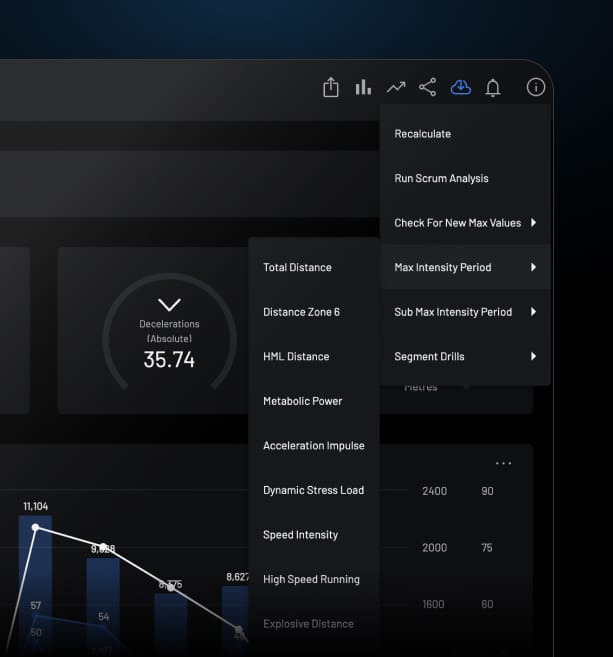Choose Distance Zone 6 in the submenu
613x657 pixels.
click(314, 312)
